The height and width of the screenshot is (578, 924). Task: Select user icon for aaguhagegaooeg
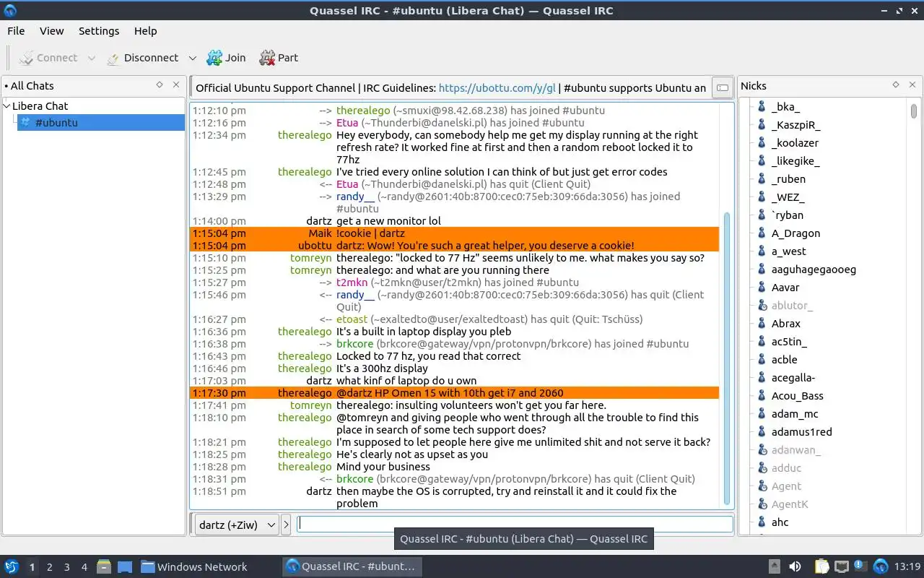761,269
